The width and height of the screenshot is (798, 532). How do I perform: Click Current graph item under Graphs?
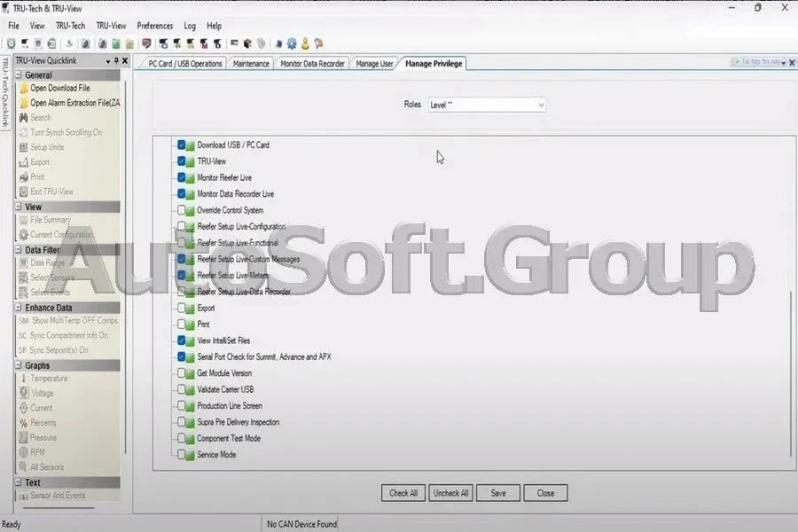35,408
